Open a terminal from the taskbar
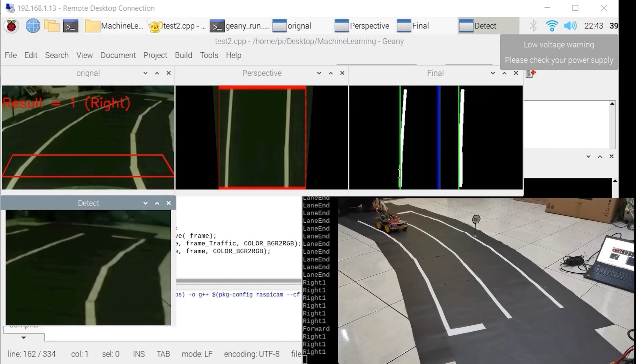636x364 pixels. pyautogui.click(x=71, y=26)
